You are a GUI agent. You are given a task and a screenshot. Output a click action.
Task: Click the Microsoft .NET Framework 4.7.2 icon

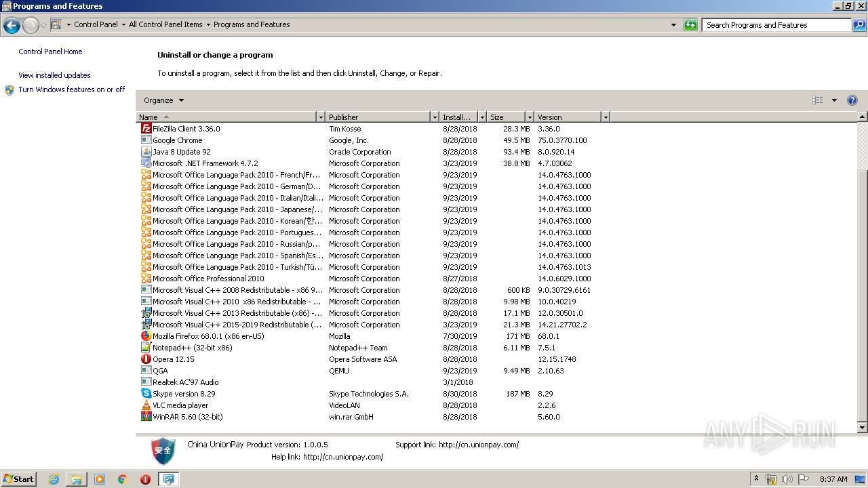tap(146, 163)
